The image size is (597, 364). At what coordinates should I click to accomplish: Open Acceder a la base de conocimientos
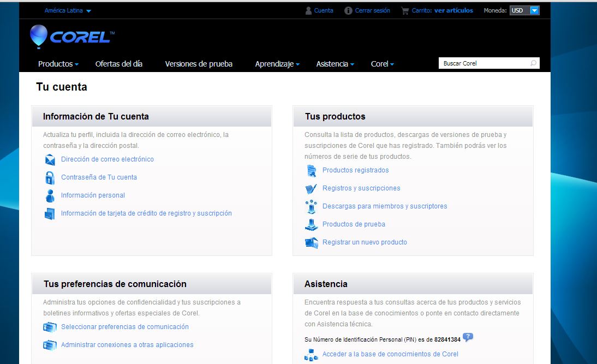[x=390, y=354]
